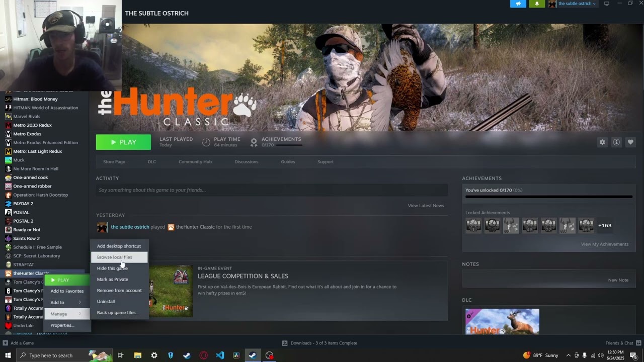Choose Add desktop shortcut
This screenshot has height=362, width=644.
pos(119,246)
